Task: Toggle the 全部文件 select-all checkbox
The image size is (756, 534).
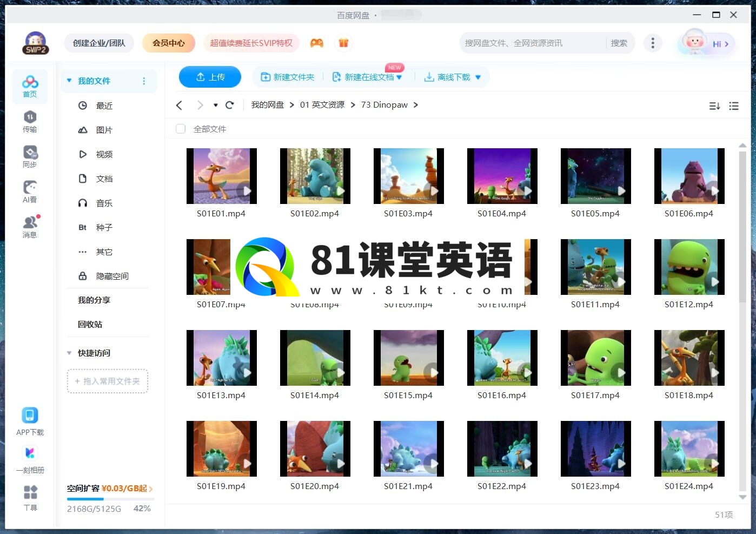Action: [181, 129]
